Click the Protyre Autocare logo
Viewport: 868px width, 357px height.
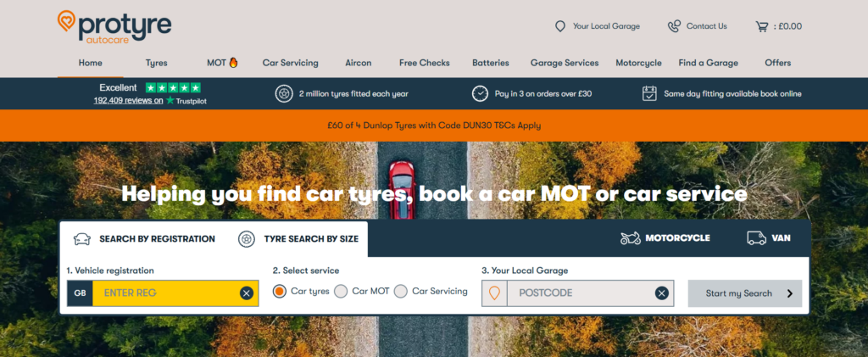coord(114,26)
